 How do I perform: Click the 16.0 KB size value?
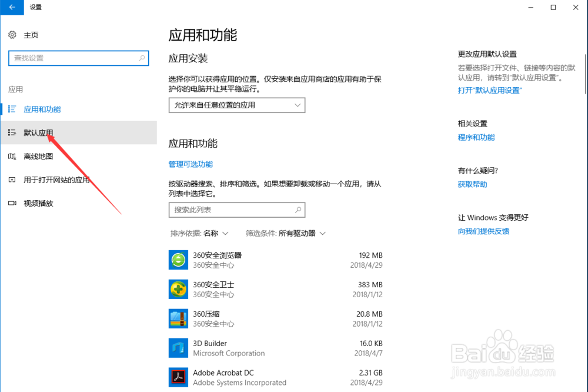pyautogui.click(x=371, y=343)
